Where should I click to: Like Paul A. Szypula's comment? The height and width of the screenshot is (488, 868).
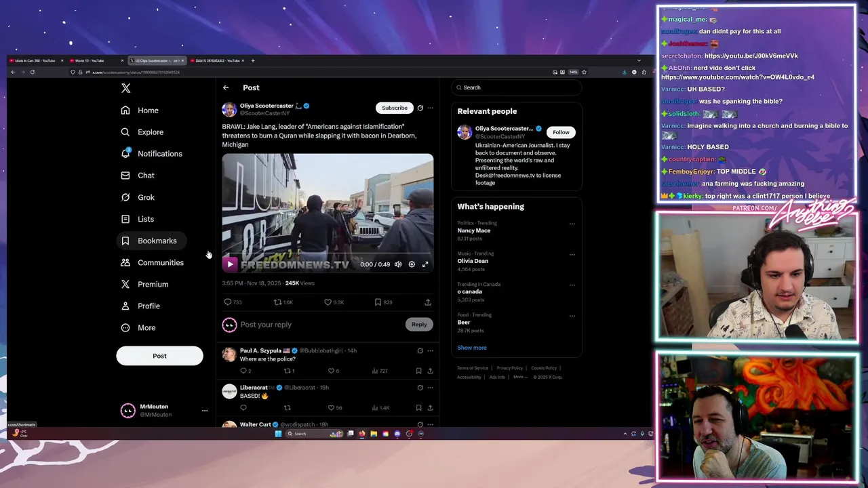pos(333,371)
